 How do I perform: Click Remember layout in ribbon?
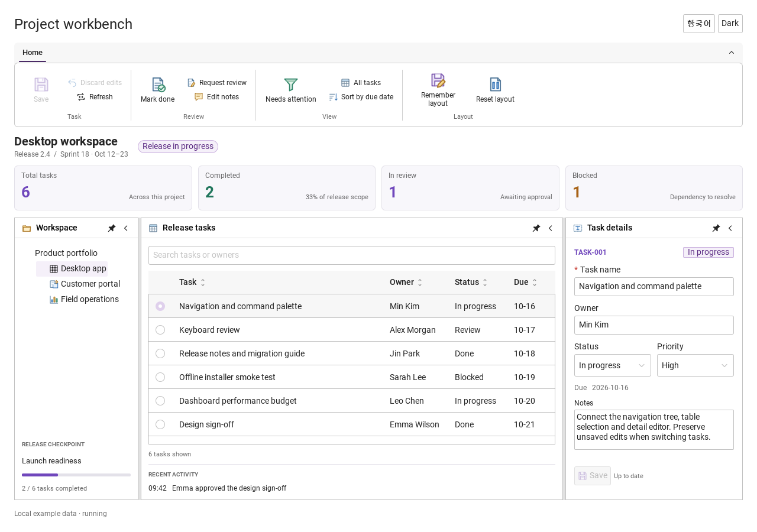tap(438, 90)
